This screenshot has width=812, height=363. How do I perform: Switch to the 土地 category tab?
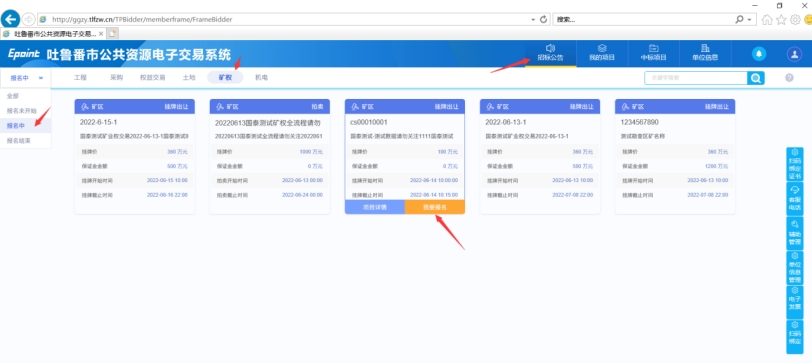[x=189, y=78]
